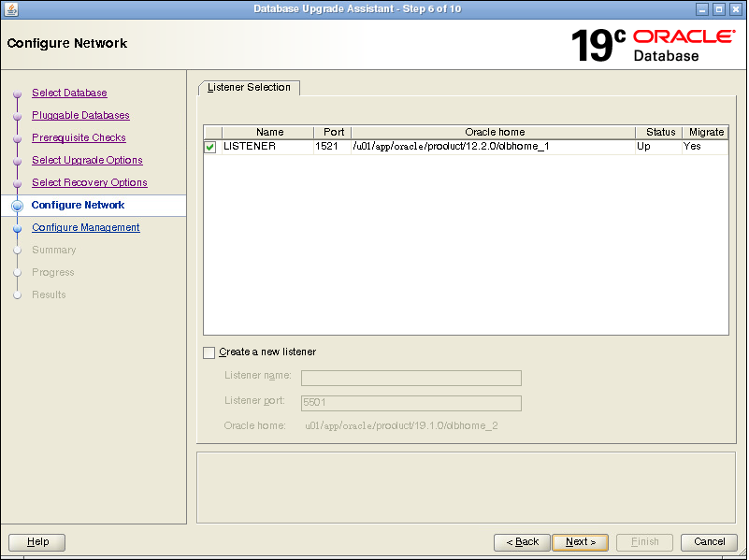Click the Migrate column header

pos(706,132)
